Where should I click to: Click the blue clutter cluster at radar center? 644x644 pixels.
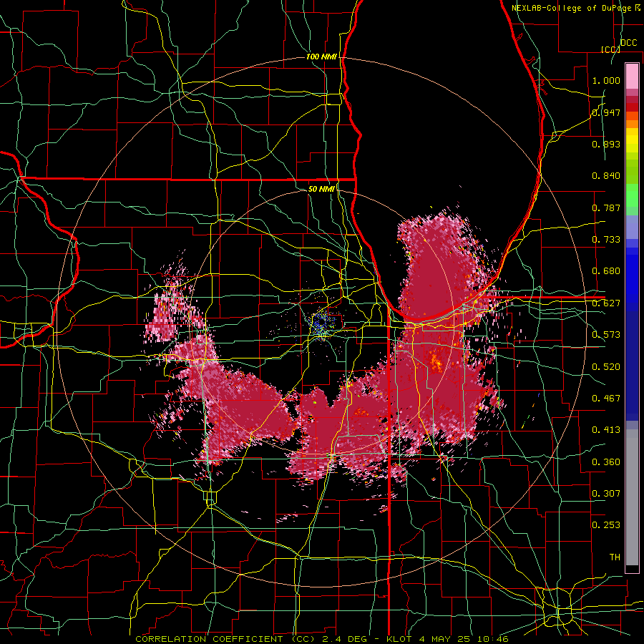323,324
